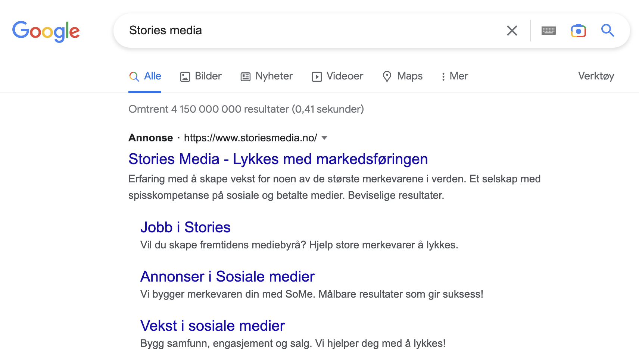Click the ad description starting 'Erfaring med å skape'
This screenshot has width=639, height=364.
pyautogui.click(x=334, y=187)
